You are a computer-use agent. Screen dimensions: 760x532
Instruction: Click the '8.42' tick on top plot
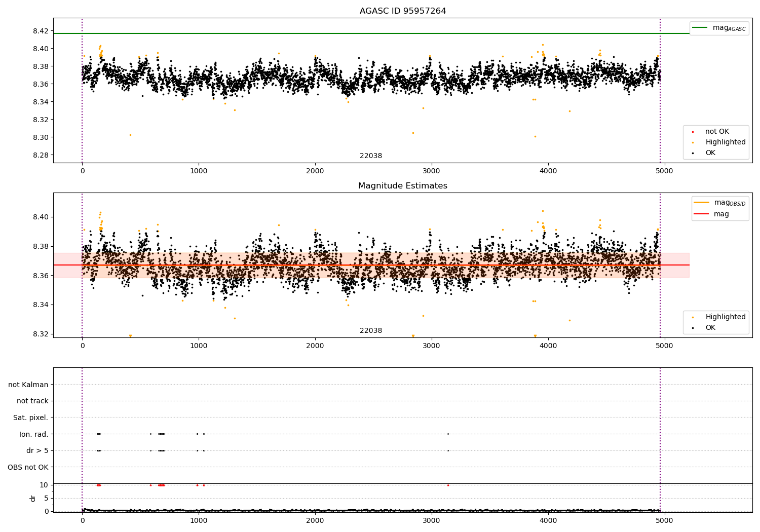[41, 31]
